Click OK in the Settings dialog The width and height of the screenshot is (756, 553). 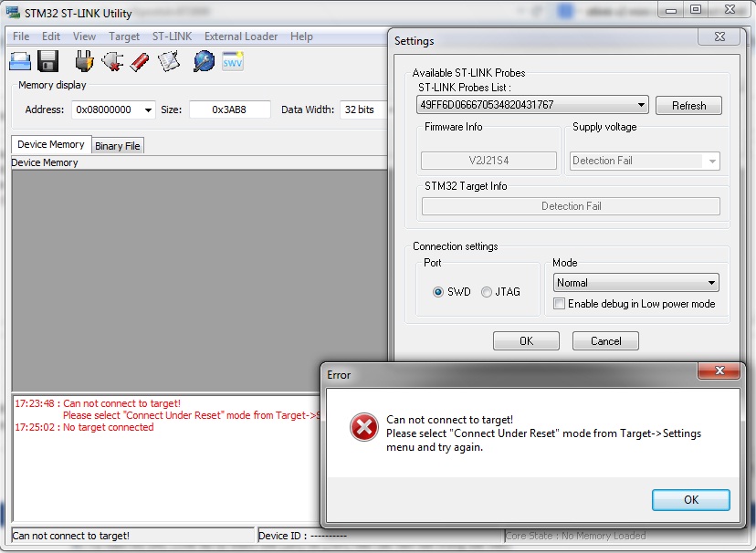click(526, 341)
